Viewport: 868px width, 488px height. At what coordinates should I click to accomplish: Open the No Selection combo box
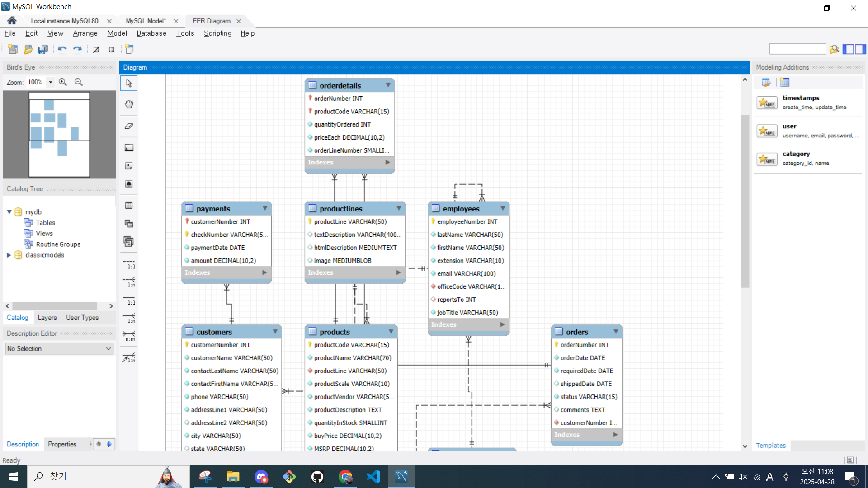(x=59, y=348)
